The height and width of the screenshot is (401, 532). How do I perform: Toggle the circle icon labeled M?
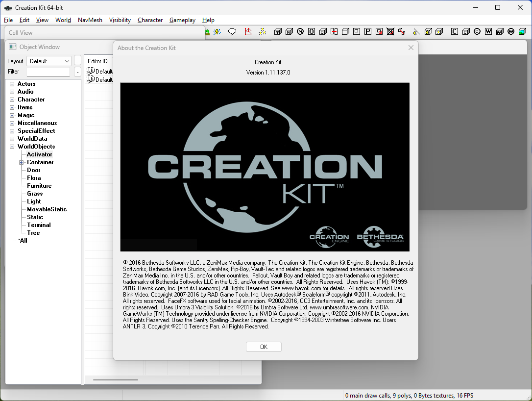[300, 31]
